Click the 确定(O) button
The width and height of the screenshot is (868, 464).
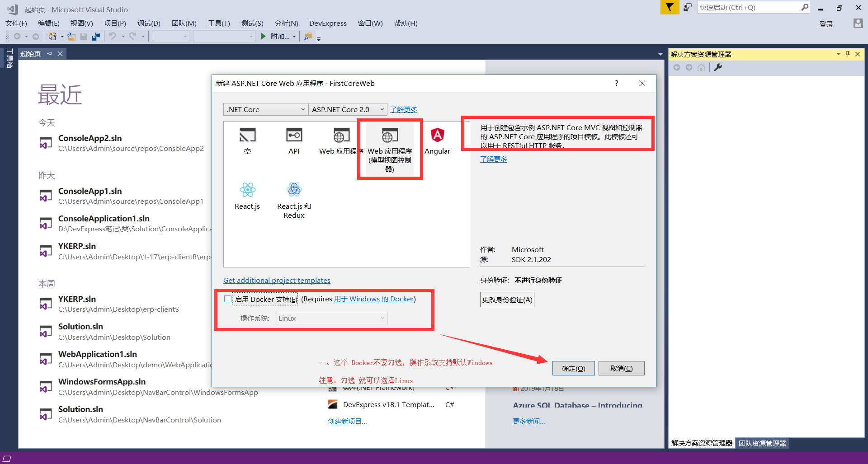click(x=573, y=368)
